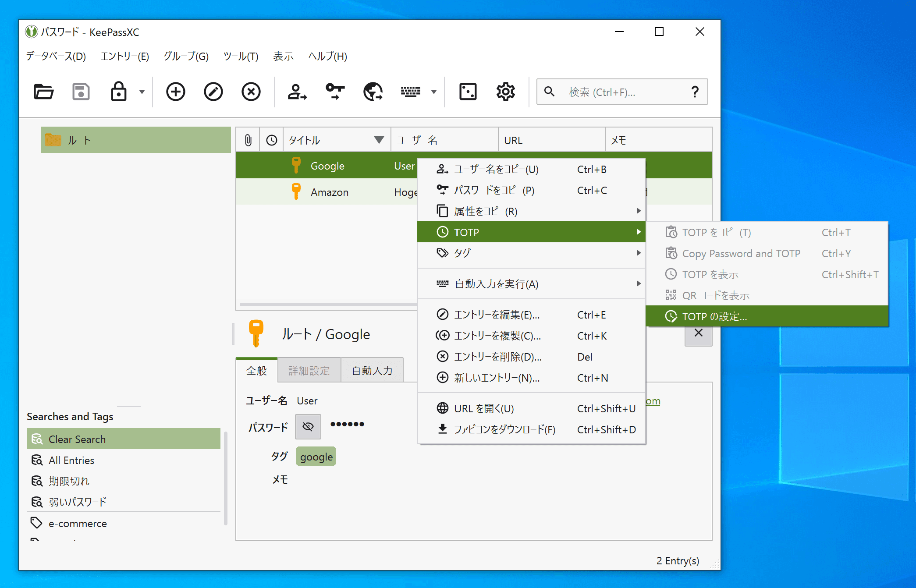Select ユーザー名をコピー from context menu
916x588 pixels.
coord(531,169)
